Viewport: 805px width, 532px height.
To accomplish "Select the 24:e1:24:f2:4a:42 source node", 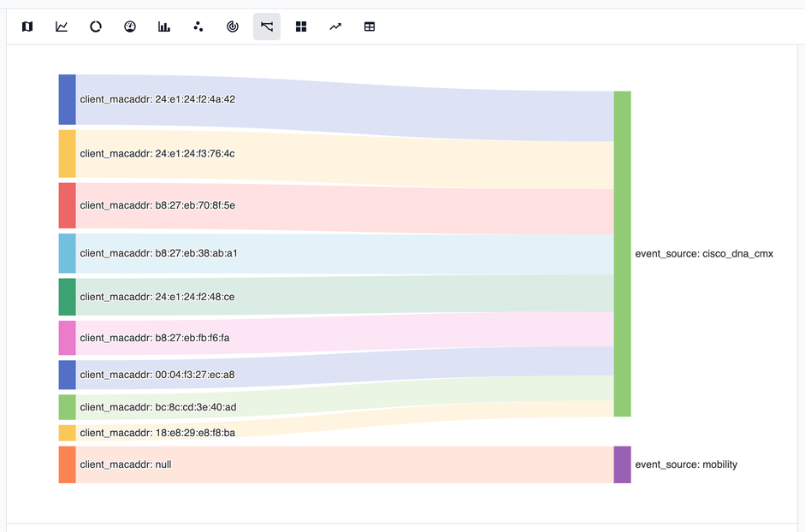I will 67,99.
